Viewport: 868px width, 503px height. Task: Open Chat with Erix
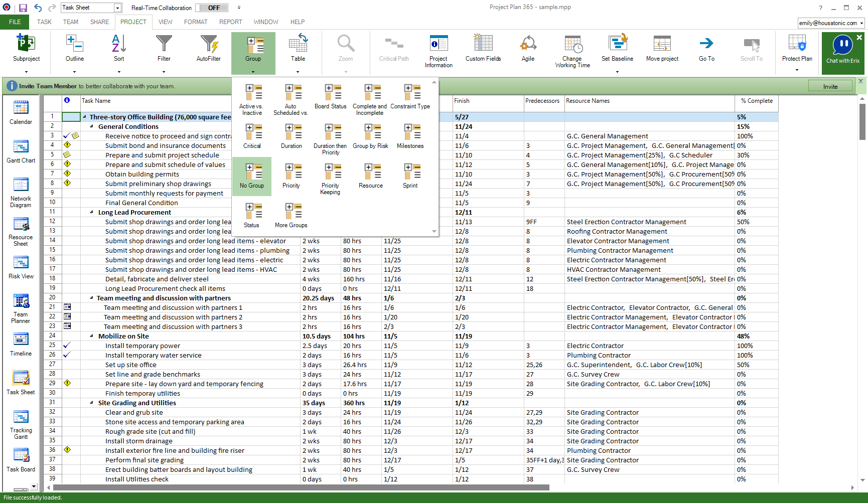tap(842, 50)
